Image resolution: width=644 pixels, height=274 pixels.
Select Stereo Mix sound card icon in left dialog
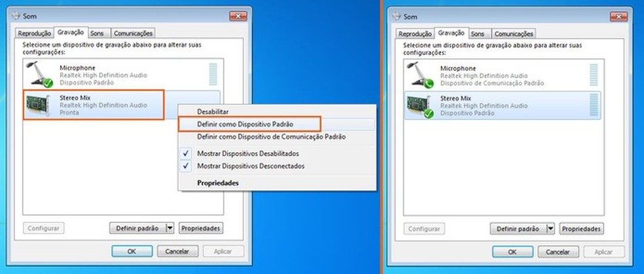[39, 105]
